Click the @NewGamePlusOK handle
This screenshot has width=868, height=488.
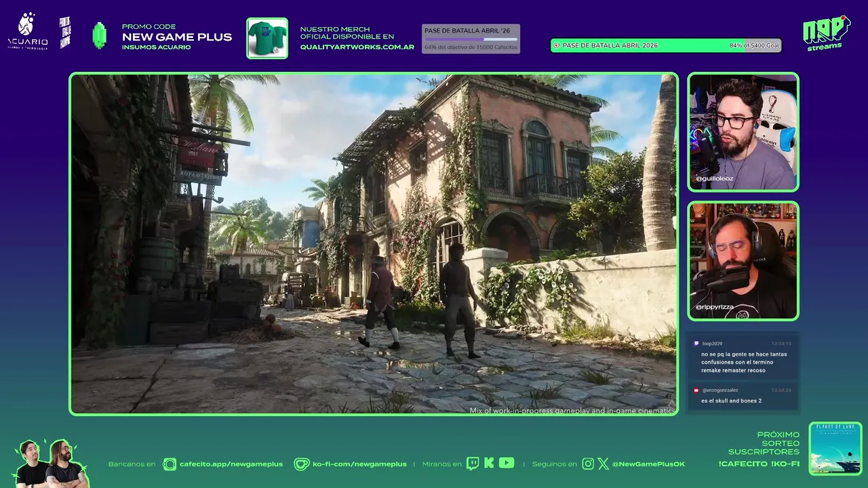click(x=648, y=464)
